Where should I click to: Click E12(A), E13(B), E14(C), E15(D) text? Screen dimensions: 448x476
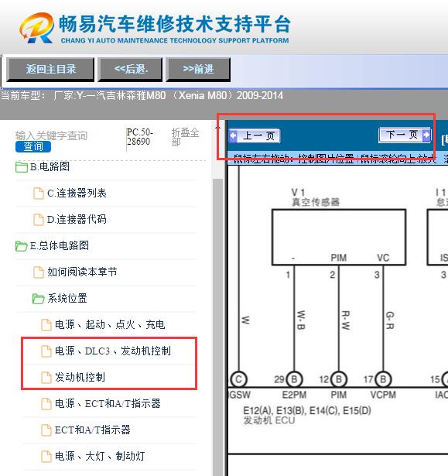click(307, 411)
